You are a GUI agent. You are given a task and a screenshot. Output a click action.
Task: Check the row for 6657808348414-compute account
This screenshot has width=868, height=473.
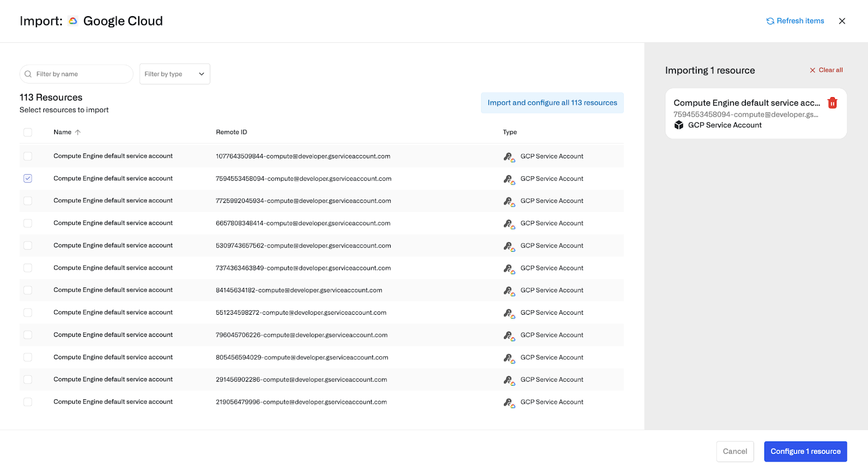pyautogui.click(x=28, y=223)
